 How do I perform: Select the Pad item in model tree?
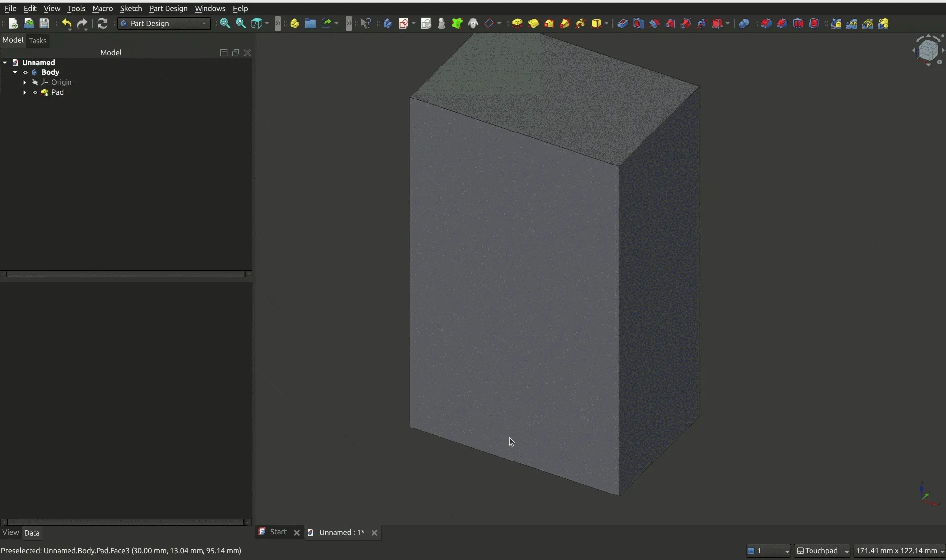(57, 92)
